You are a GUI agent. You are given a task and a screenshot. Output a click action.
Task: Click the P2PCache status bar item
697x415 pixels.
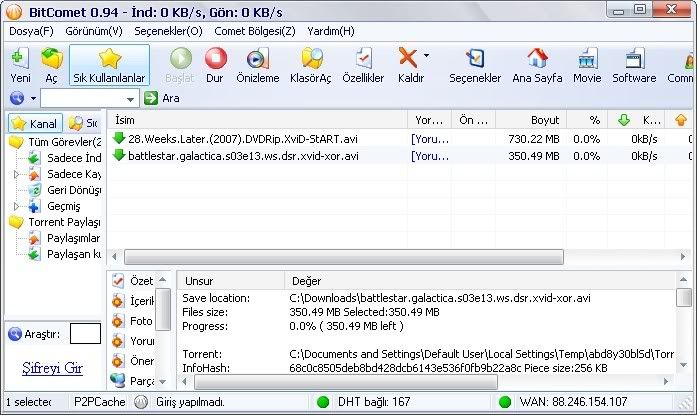(100, 402)
